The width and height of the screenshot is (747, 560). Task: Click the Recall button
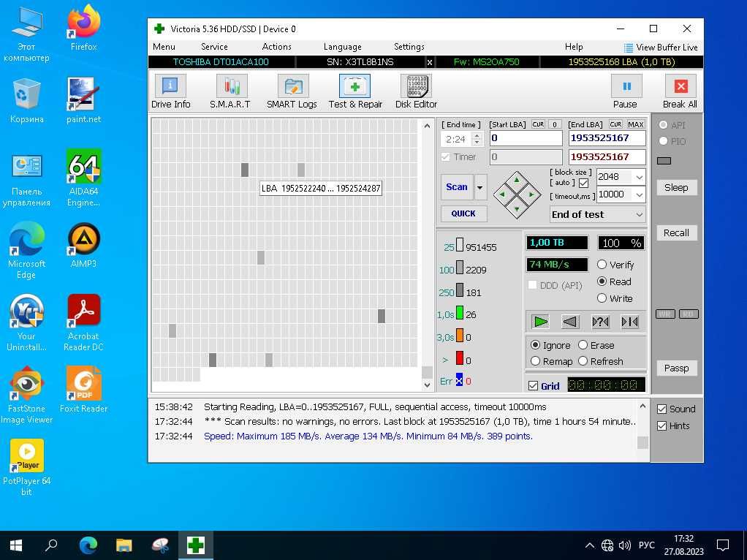tap(676, 233)
